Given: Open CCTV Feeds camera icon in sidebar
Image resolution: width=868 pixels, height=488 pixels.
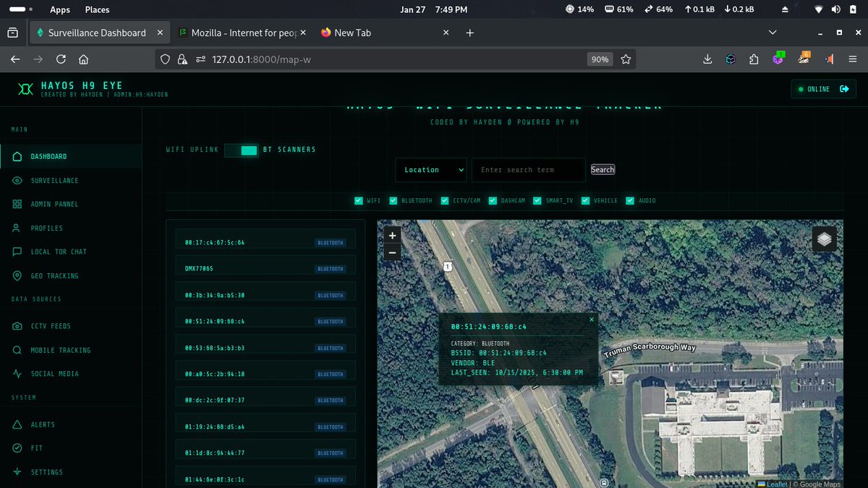Looking at the screenshot, I should [x=17, y=326].
